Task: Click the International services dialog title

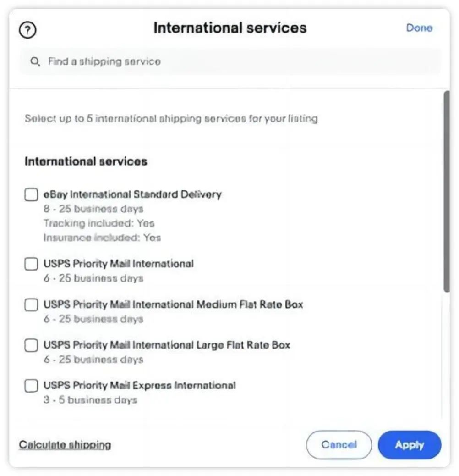Action: pos(230,28)
